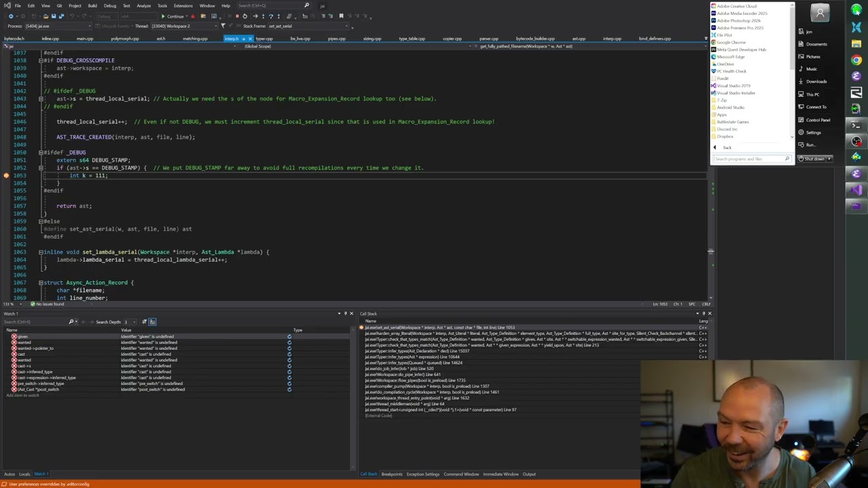
Task: Stop debugging with the red square icon
Action: pyautogui.click(x=237, y=16)
